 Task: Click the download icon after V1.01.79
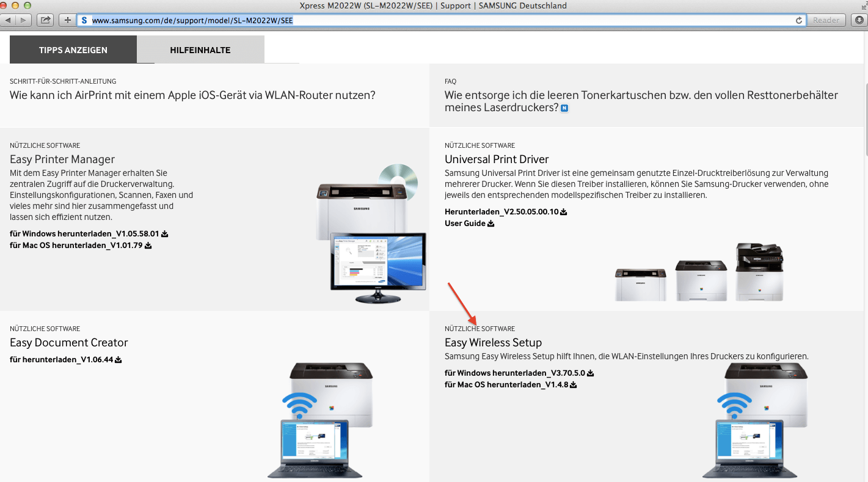tap(148, 246)
